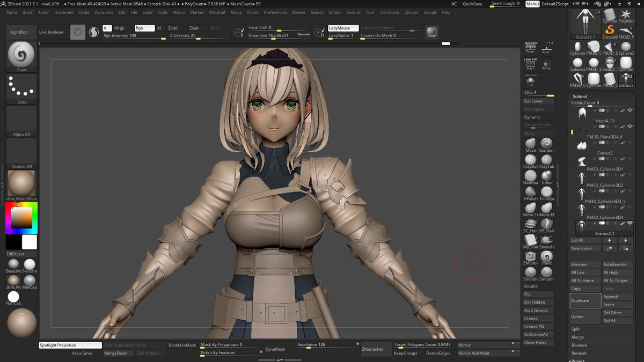Open the Zplugin menu
The image size is (644, 362).
(x=412, y=12)
